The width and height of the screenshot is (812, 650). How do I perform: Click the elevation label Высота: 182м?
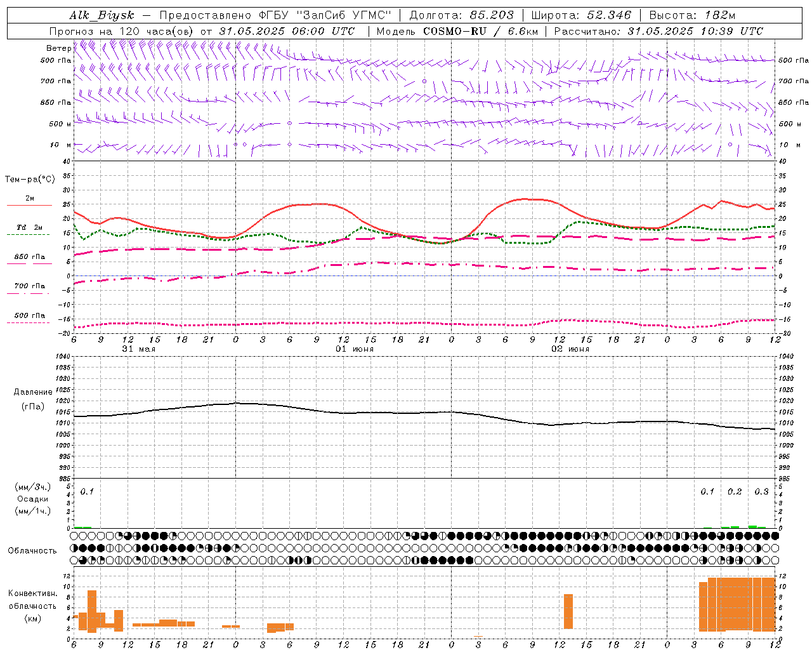tap(692, 15)
